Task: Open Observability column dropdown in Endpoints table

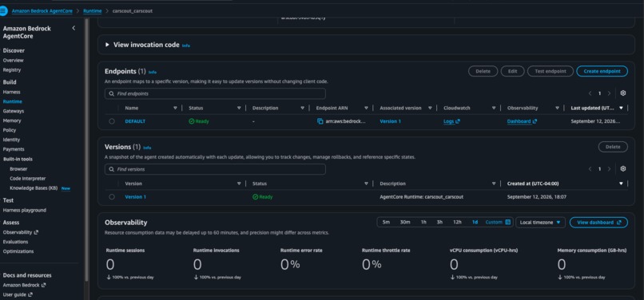Action: pos(558,108)
